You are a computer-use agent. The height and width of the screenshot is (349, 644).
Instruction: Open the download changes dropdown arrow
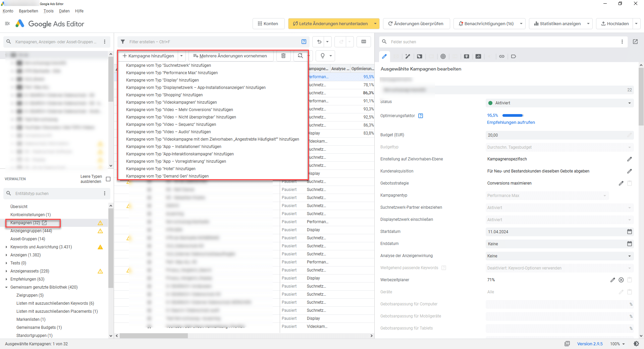point(375,23)
